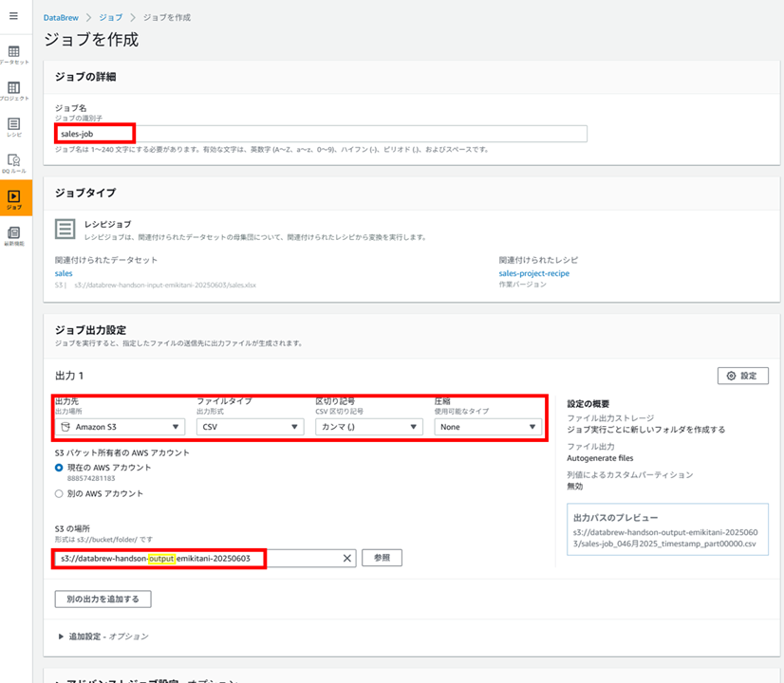Click 'ジョブ実行ごとに新しいフォルダを作成する' summary text

click(646, 430)
